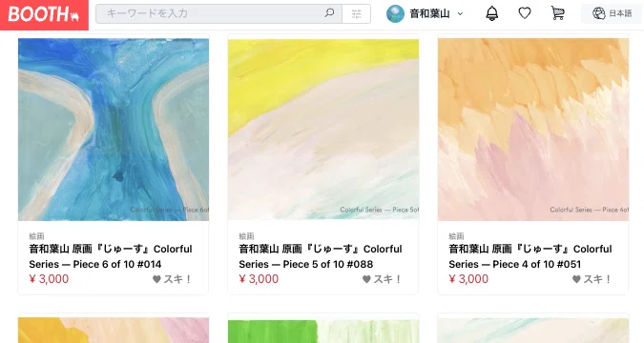Click 絵画 category above Piece 4 title
Screen dimensions: 644x343
[456, 236]
